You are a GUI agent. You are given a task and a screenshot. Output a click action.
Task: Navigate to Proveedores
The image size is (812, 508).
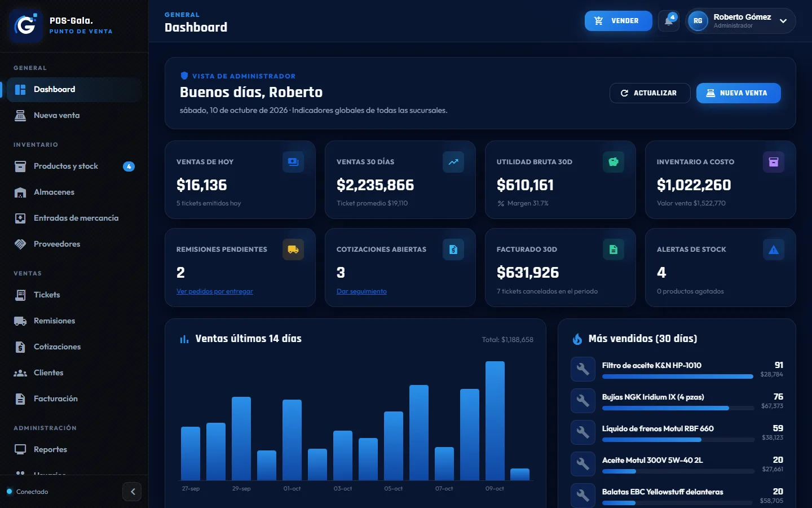[74, 244]
